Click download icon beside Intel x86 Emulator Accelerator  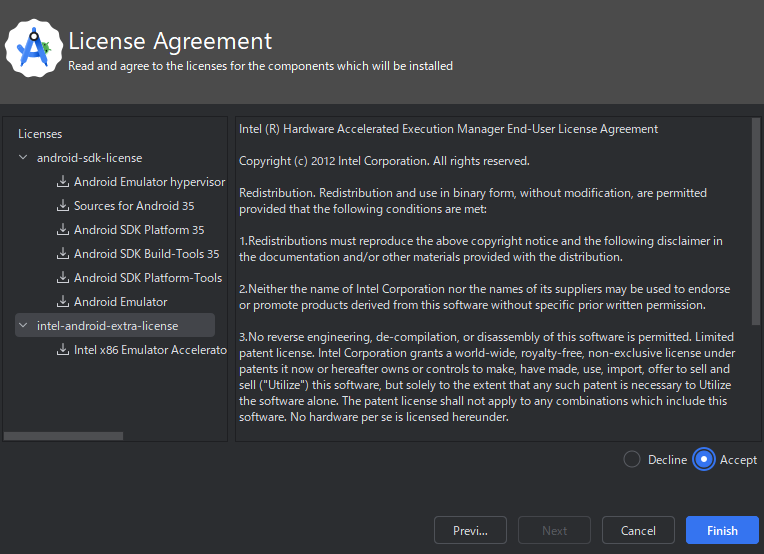click(x=63, y=350)
